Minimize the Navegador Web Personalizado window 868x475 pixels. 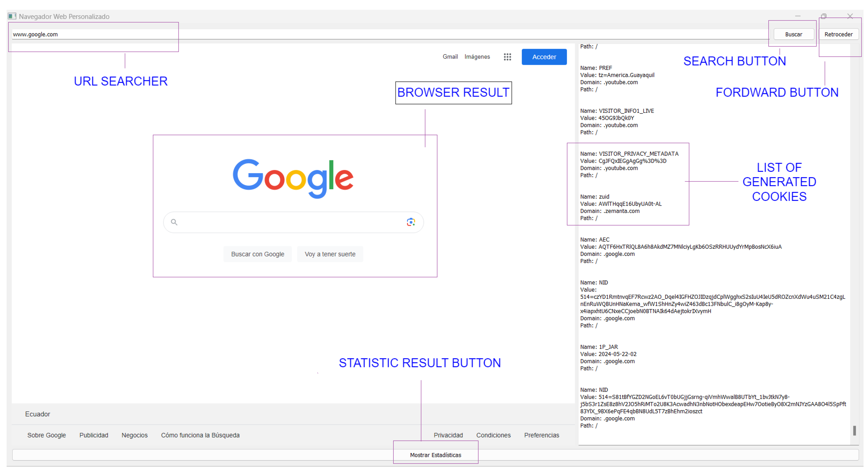pos(798,16)
